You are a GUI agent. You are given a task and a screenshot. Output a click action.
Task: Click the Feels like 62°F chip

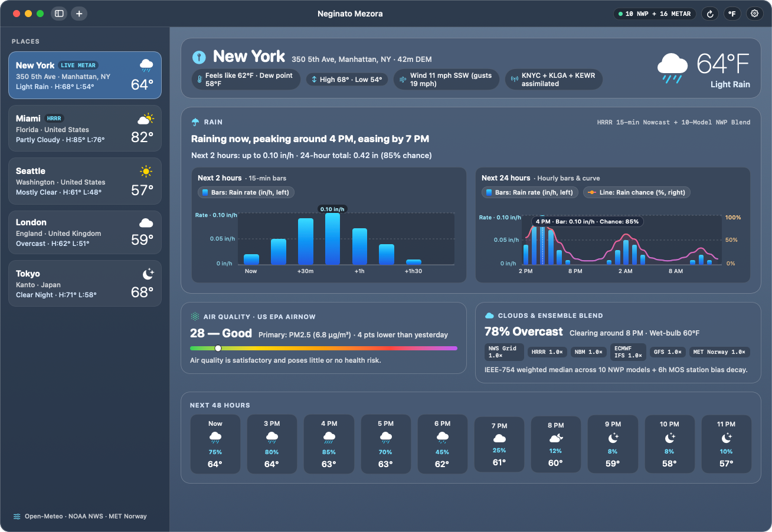[246, 80]
